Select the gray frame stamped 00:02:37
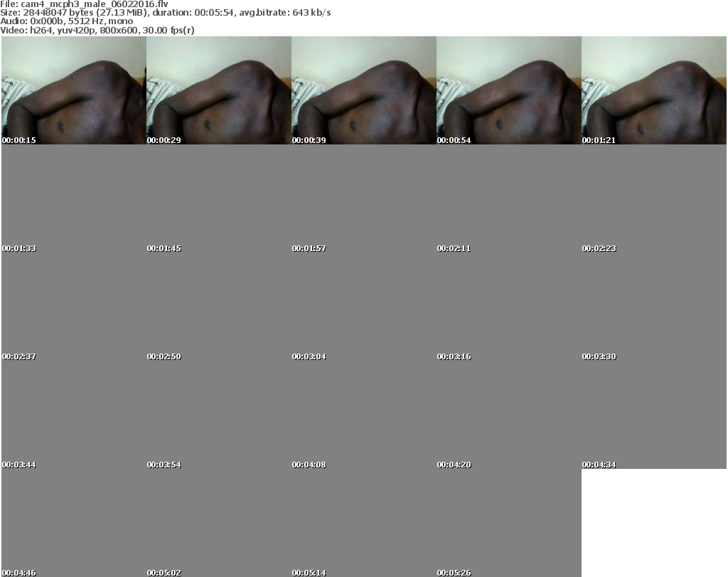The width and height of the screenshot is (728, 577). pos(74,307)
